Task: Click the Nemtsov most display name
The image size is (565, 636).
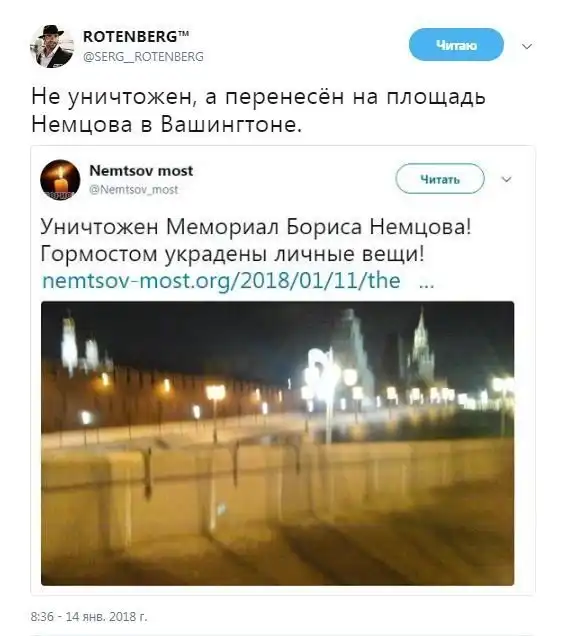Action: [141, 171]
